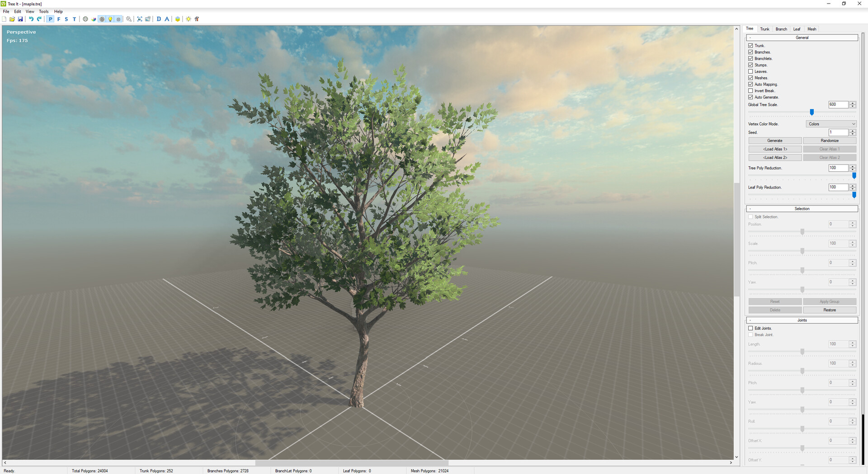Click the Global Tree Scale slider handle
Screen dimensions: 868x474
811,112
